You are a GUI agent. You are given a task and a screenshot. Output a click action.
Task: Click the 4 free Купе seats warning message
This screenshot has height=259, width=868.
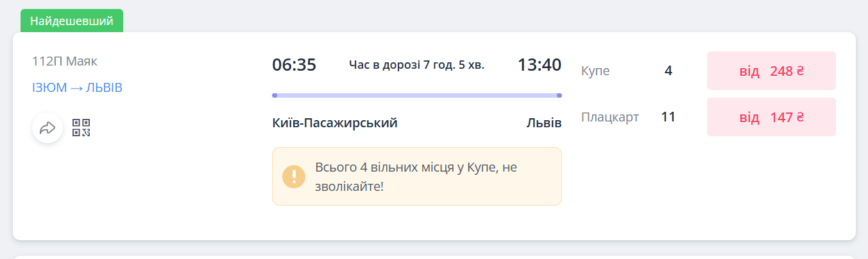[416, 177]
